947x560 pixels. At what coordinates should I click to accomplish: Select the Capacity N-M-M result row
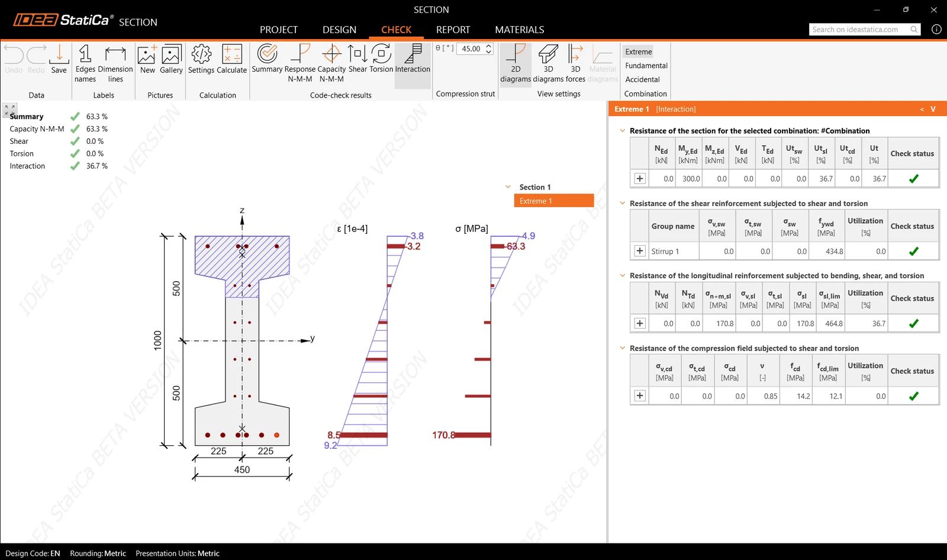point(59,129)
